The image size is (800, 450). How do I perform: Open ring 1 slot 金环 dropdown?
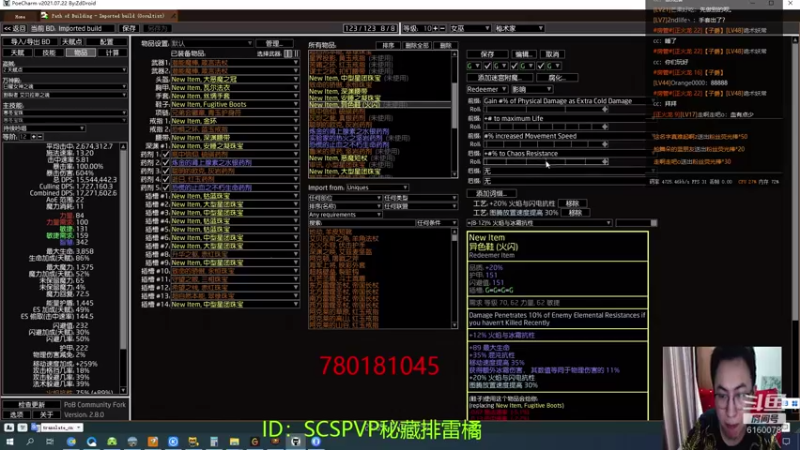point(235,121)
